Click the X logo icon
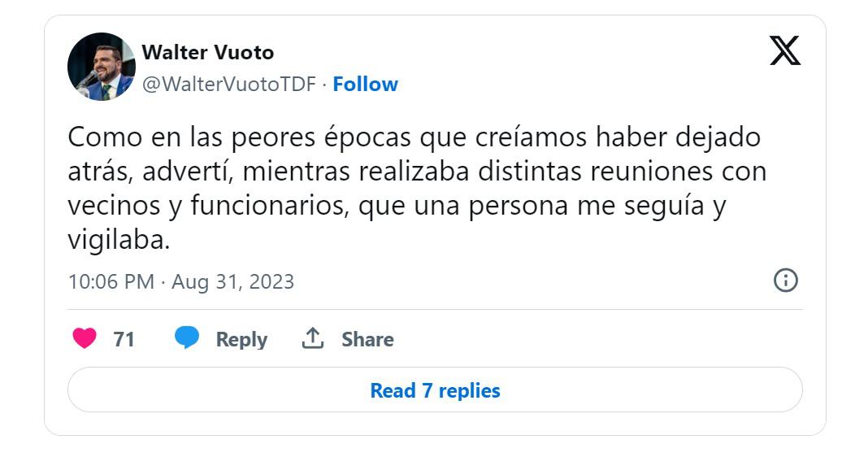This screenshot has width=868, height=457. click(x=785, y=50)
